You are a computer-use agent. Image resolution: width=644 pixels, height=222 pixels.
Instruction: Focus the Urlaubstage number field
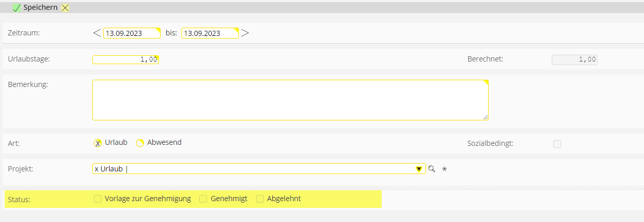(125, 59)
